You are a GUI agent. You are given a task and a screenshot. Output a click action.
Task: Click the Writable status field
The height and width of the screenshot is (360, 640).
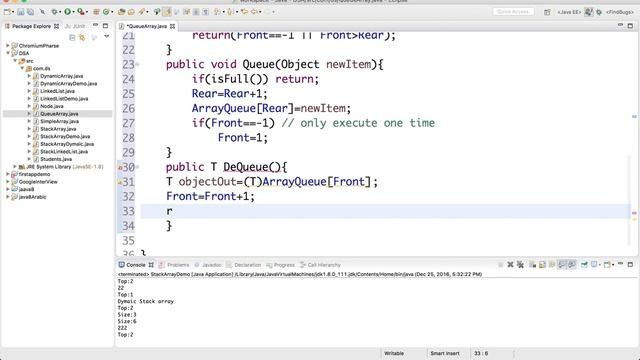(x=394, y=353)
